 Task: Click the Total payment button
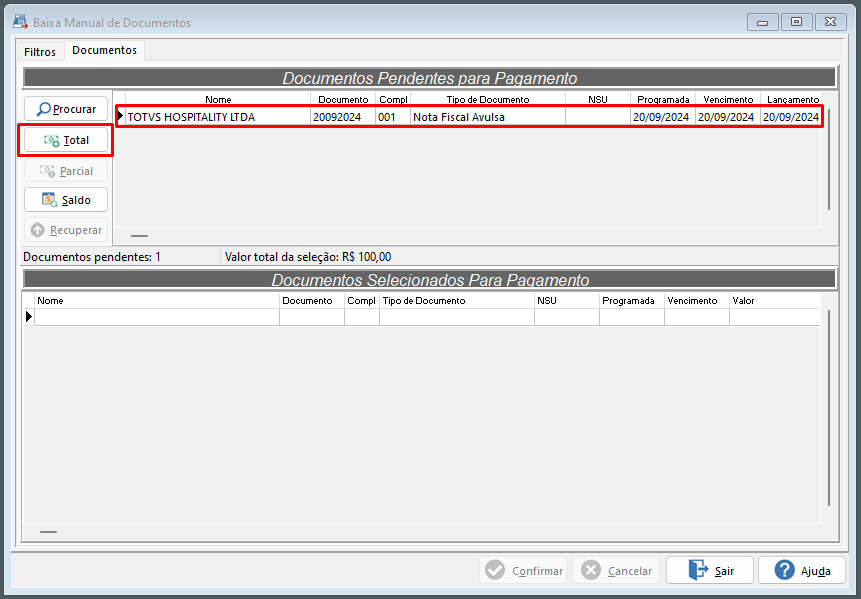click(x=66, y=141)
